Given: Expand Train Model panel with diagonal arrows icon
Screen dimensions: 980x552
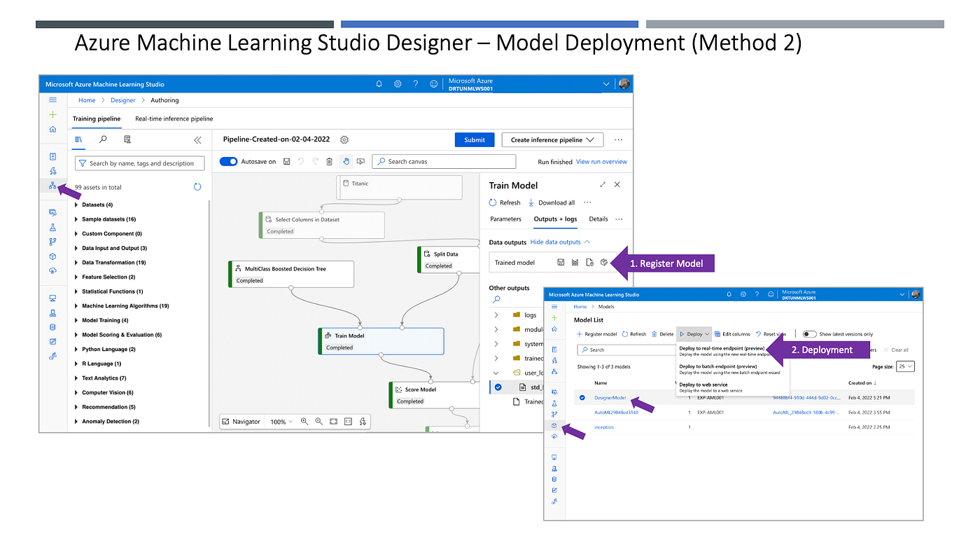Looking at the screenshot, I should tap(603, 184).
